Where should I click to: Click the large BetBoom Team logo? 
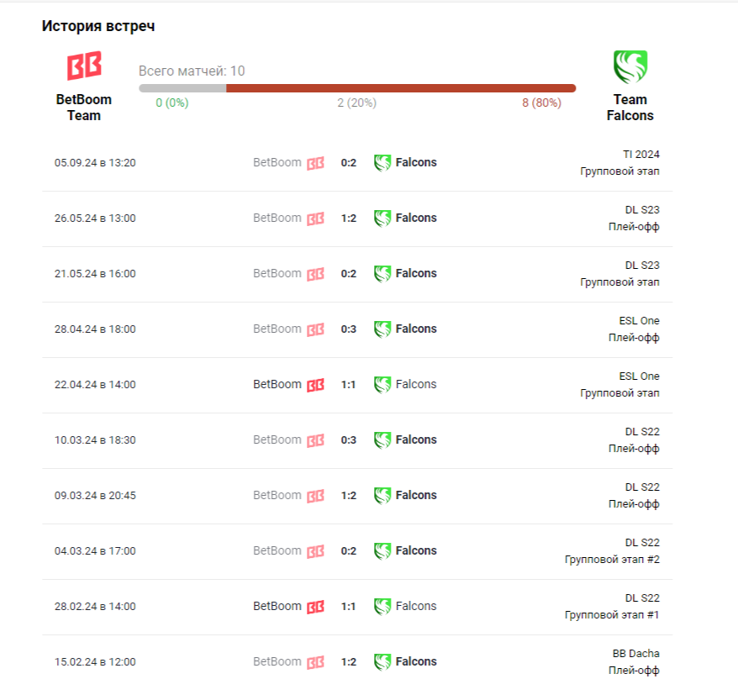pyautogui.click(x=84, y=66)
